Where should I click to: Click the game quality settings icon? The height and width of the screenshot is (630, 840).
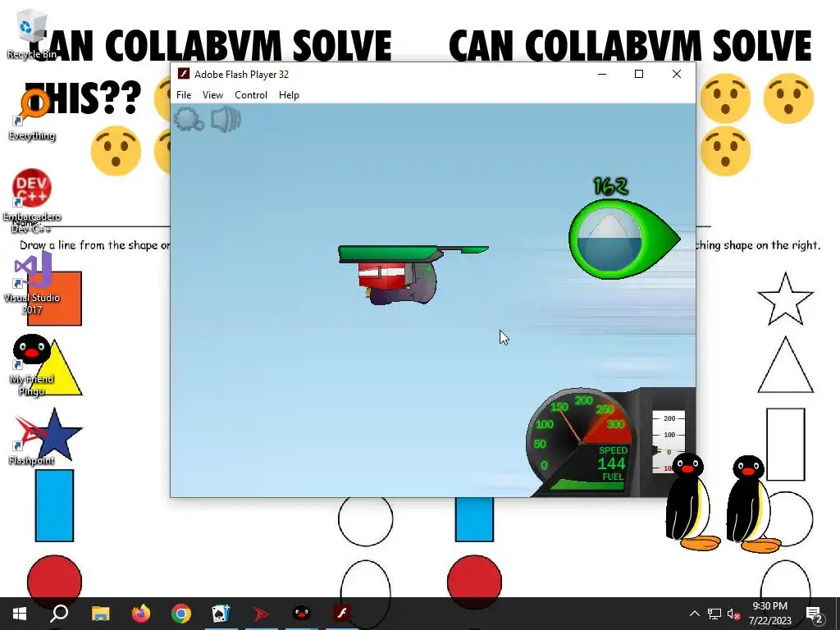click(x=189, y=119)
